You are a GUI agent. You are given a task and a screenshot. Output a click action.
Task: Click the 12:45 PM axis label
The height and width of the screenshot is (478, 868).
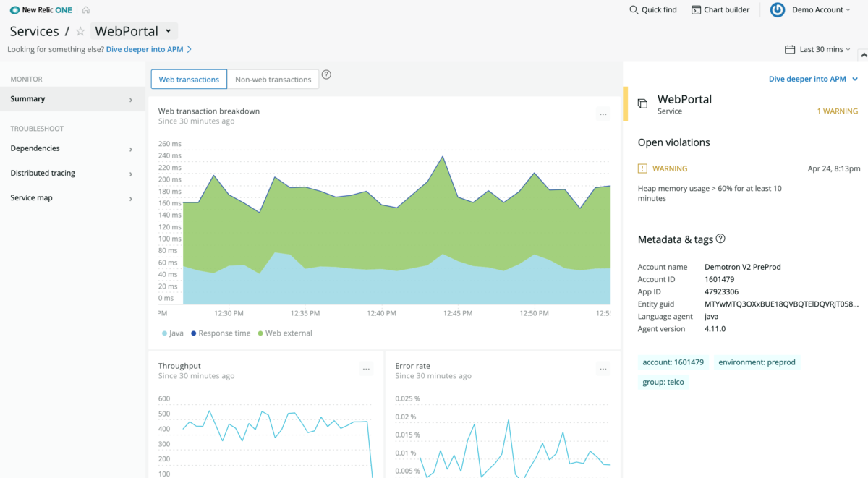pos(458,313)
